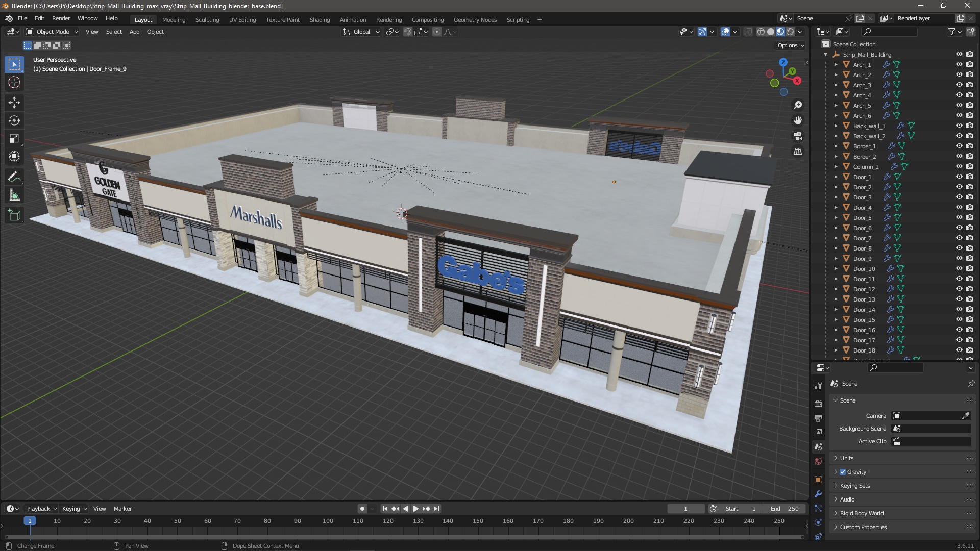This screenshot has width=980, height=551.
Task: Select the Rotate tool
Action: (14, 120)
